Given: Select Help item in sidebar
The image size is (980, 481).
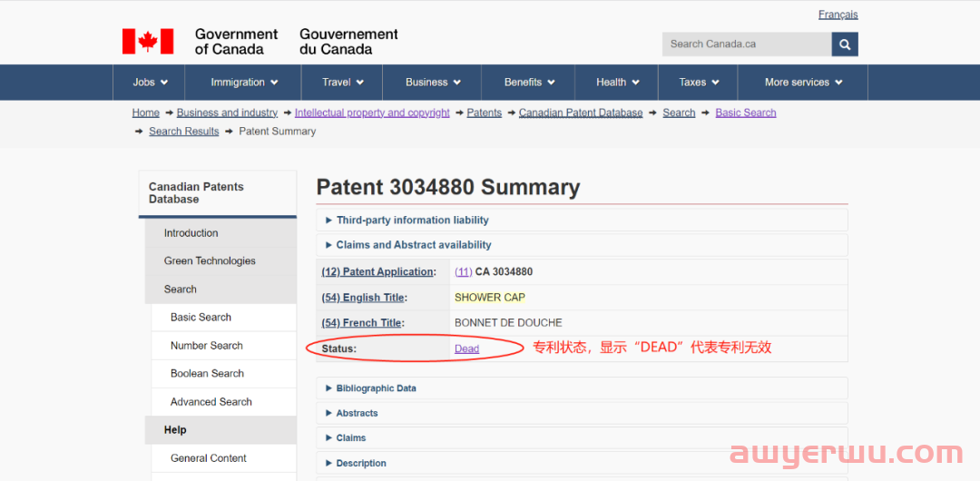Looking at the screenshot, I should [220, 430].
